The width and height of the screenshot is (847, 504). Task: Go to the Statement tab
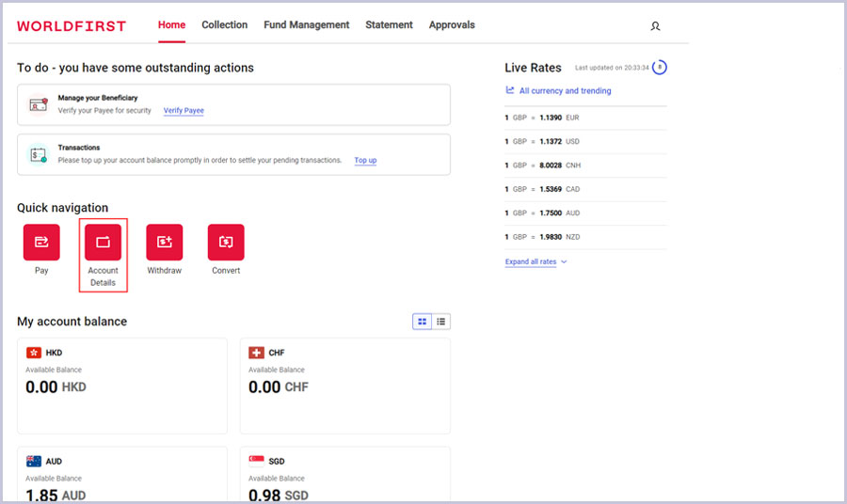tap(389, 25)
